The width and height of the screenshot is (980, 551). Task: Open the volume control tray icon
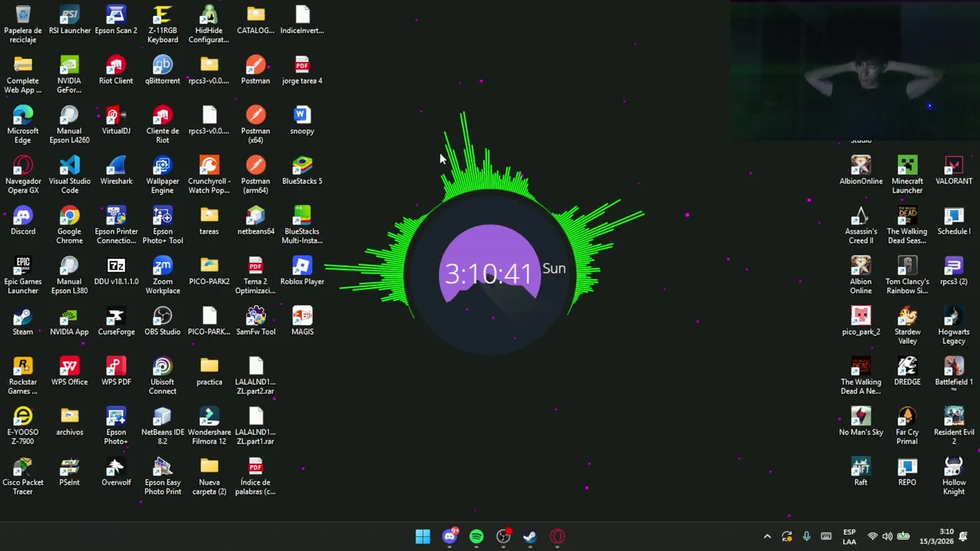(x=887, y=536)
